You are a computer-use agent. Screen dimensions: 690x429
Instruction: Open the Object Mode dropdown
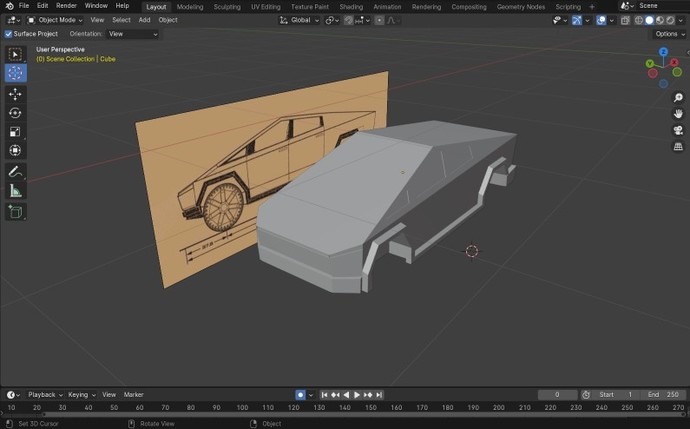pos(55,20)
